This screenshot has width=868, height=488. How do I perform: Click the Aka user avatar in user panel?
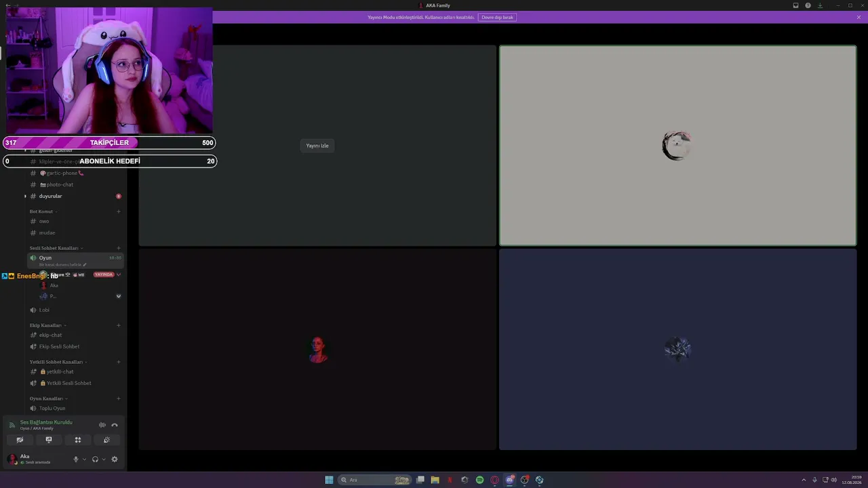tap(12, 459)
